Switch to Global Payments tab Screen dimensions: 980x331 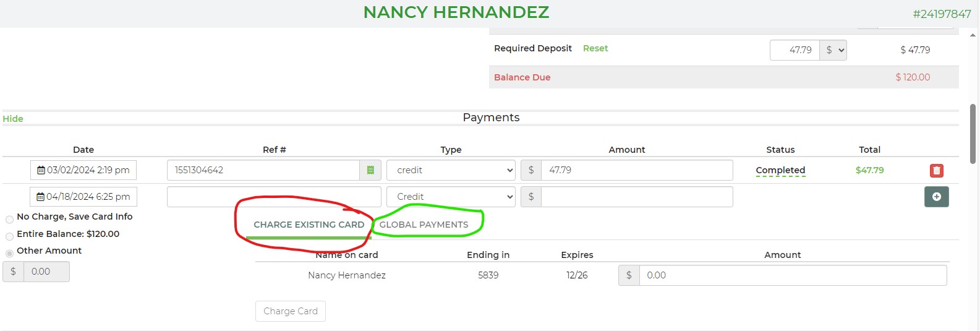coord(424,225)
